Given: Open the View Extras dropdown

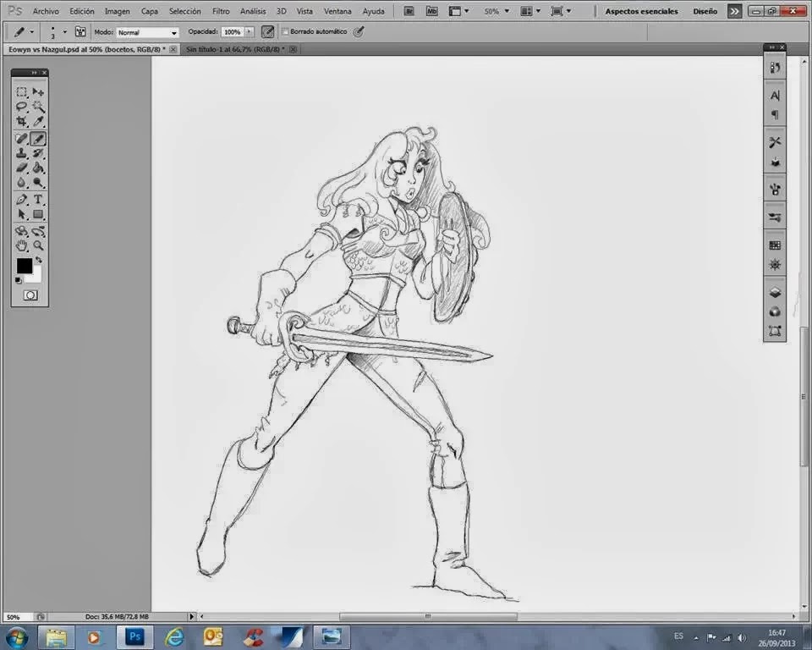Looking at the screenshot, I should 458,11.
